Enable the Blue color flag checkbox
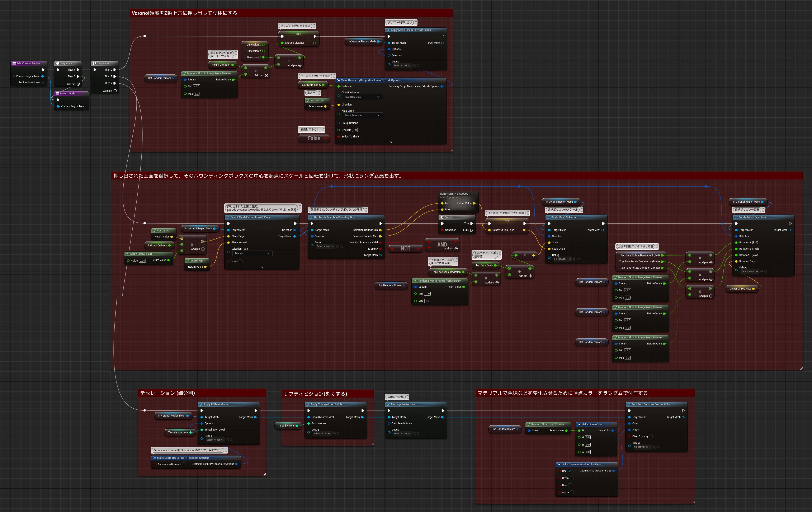Image resolution: width=812 pixels, height=512 pixels. 570,485
